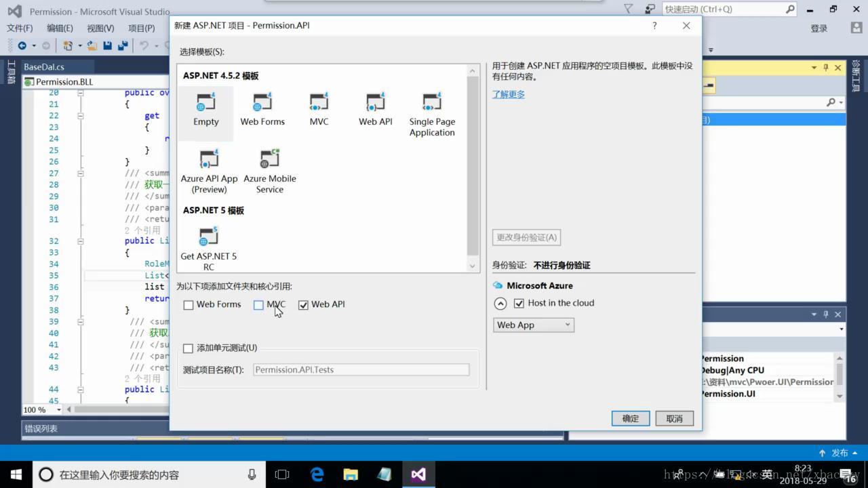Open the Solution Explorer window options dropdown

[814, 67]
